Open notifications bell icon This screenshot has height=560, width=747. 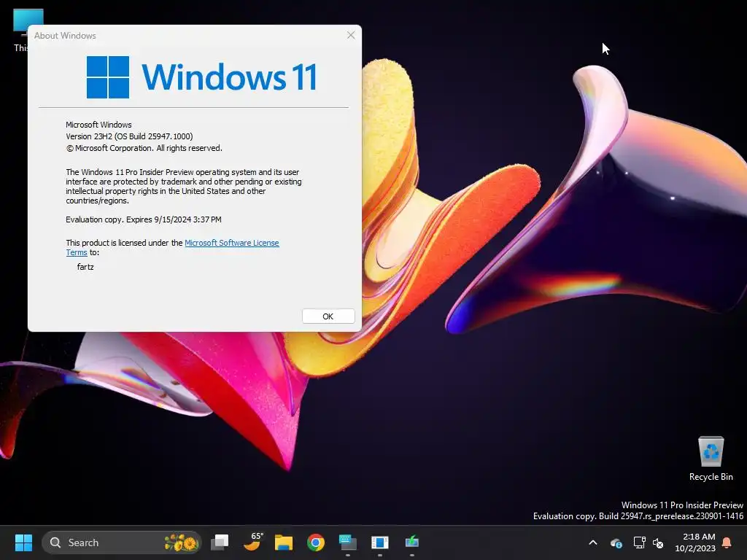727,542
